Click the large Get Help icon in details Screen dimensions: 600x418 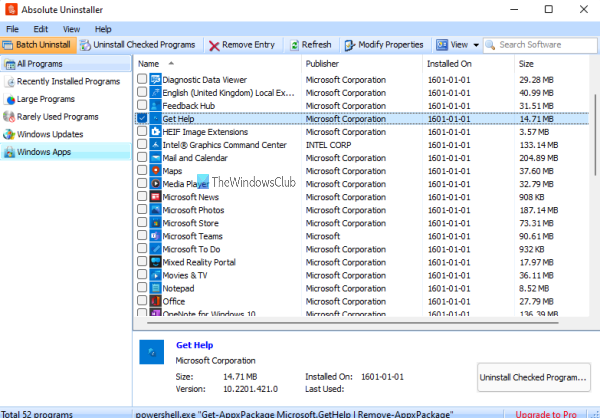point(152,352)
